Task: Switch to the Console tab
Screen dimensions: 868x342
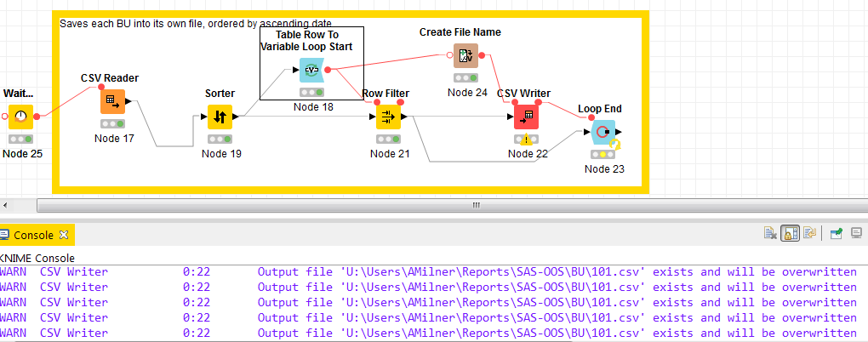Action: (33, 236)
